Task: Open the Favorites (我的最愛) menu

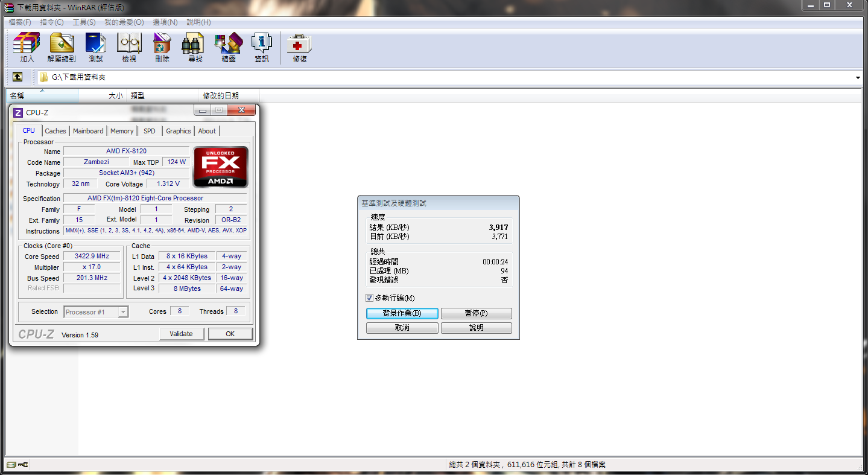Action: [124, 22]
